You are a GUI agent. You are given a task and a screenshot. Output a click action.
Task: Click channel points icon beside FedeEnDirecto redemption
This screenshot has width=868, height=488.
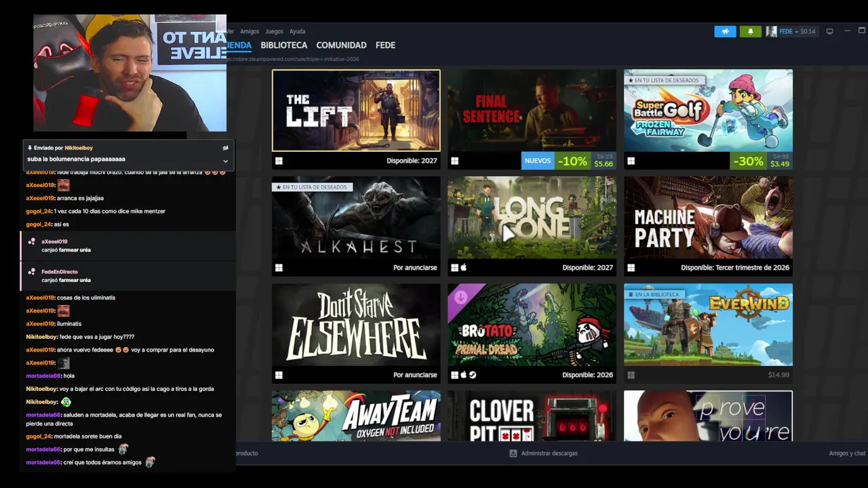pyautogui.click(x=31, y=272)
